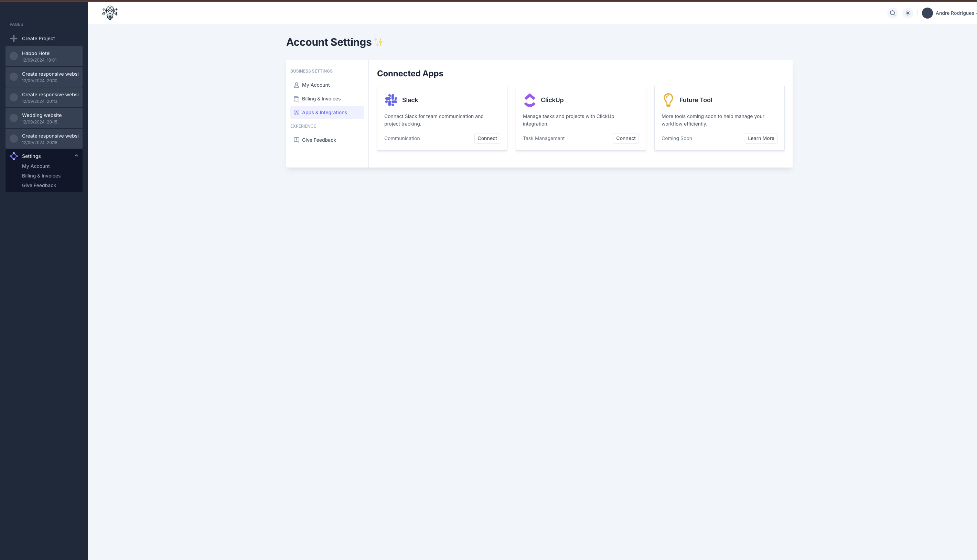
Task: Click the ClickUp logo icon
Action: click(530, 100)
